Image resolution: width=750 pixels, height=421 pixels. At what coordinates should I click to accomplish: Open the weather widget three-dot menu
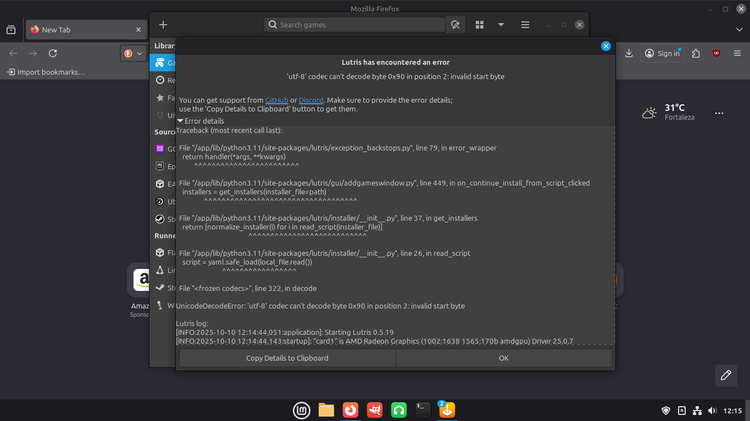pos(719,113)
